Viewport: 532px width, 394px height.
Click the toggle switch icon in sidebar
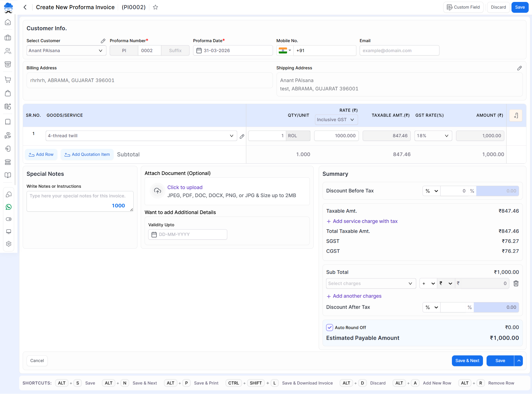[x=9, y=219]
